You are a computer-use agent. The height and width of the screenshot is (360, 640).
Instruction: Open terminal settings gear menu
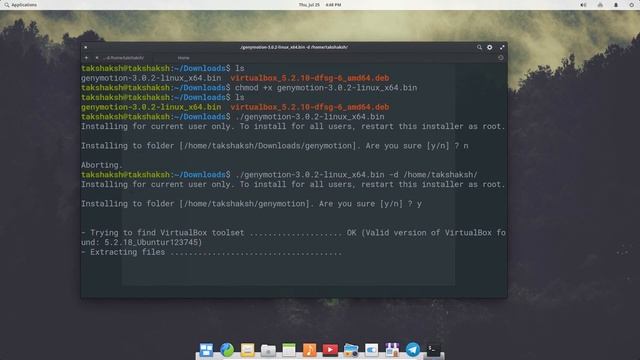[489, 47]
